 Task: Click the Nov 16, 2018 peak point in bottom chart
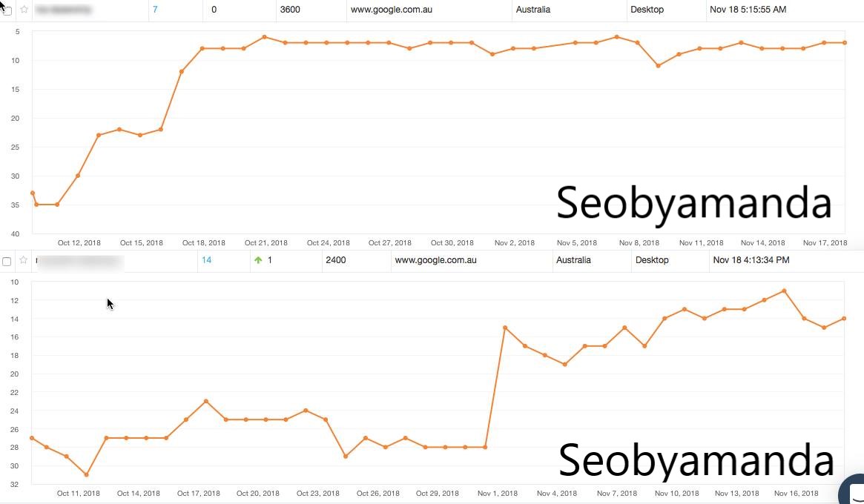[784, 291]
